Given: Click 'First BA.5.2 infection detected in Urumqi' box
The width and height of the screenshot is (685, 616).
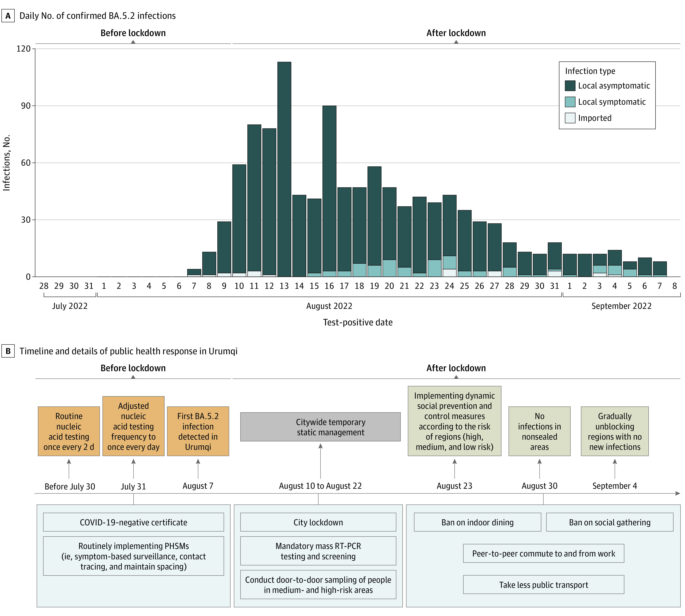Looking at the screenshot, I should (x=198, y=431).
